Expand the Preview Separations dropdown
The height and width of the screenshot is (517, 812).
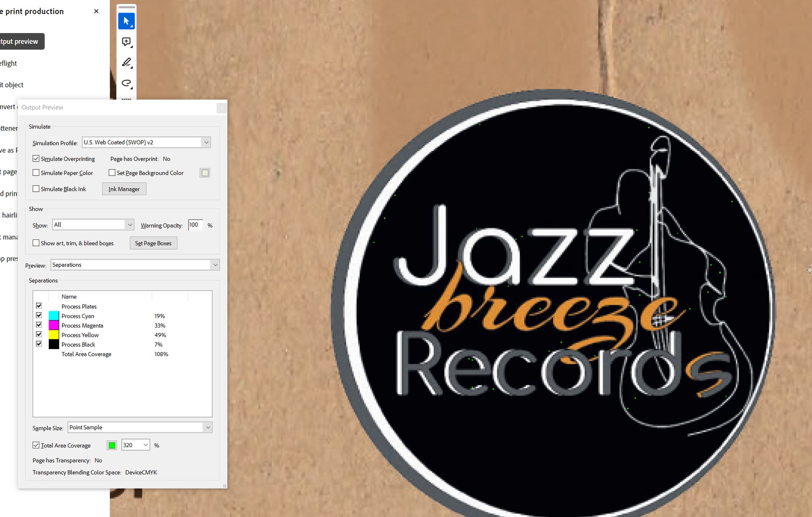click(135, 265)
